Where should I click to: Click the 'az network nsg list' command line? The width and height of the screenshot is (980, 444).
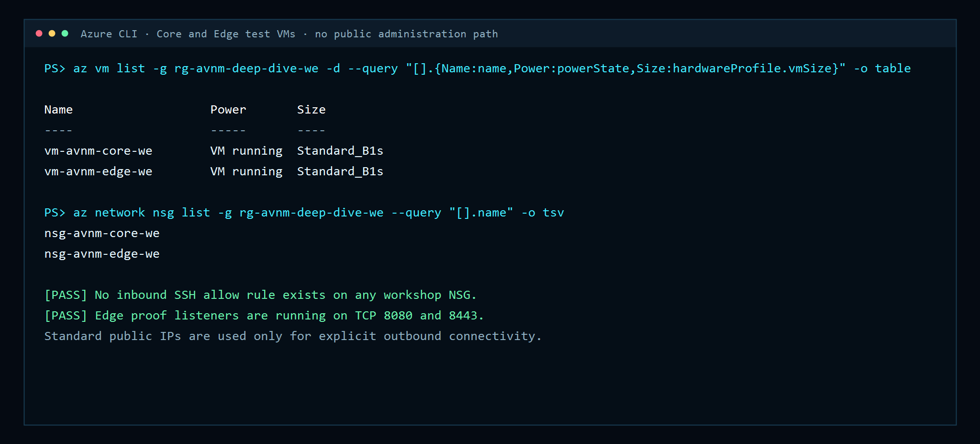click(304, 213)
